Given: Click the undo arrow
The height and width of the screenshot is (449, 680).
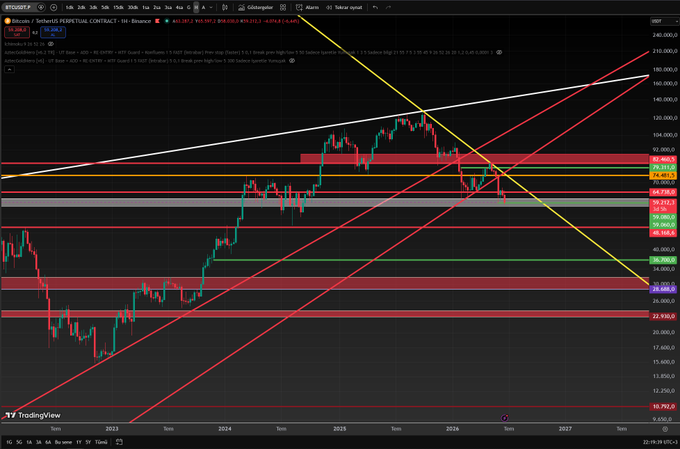Looking at the screenshot, I should [x=376, y=7].
